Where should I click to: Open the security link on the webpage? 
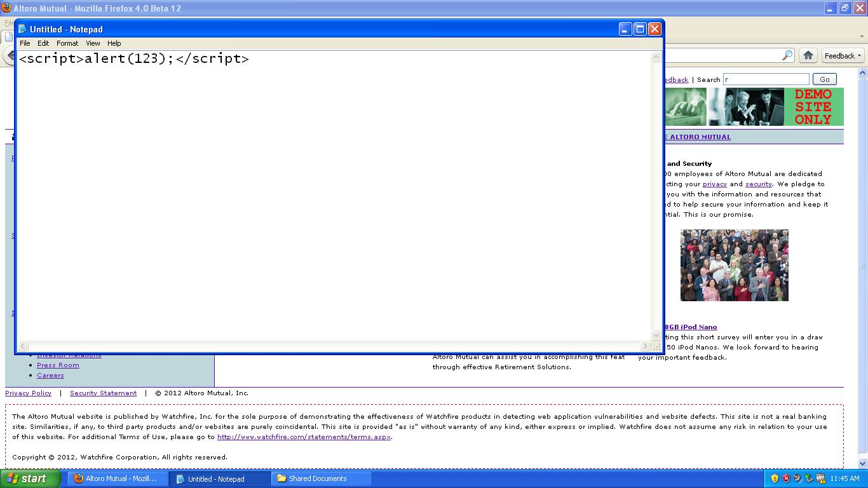pyautogui.click(x=759, y=184)
